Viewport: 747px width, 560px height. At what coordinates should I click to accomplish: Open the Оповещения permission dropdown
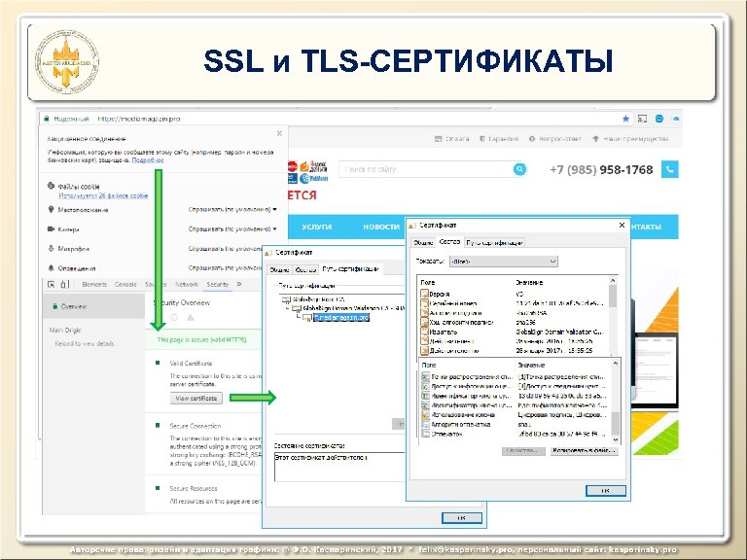(225, 268)
